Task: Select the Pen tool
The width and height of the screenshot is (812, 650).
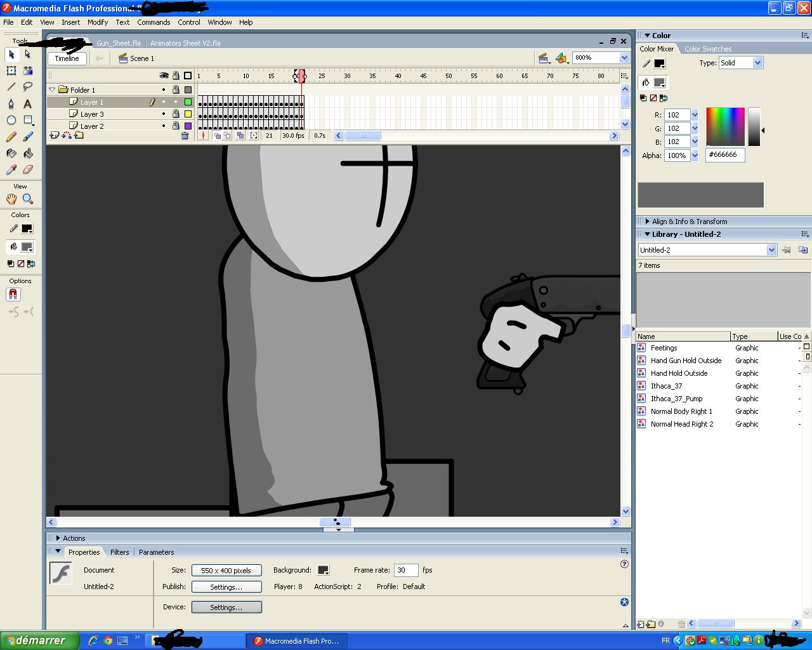Action: [11, 103]
